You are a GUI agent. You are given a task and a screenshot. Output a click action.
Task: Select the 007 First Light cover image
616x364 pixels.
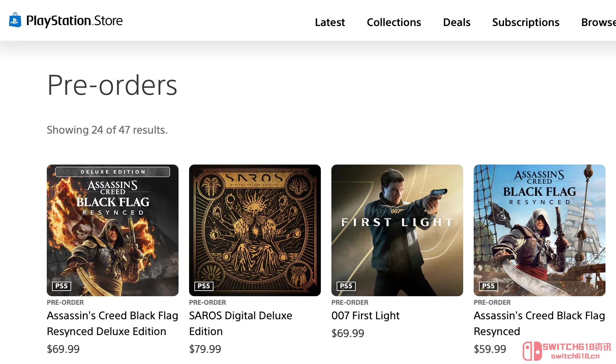[x=397, y=230]
